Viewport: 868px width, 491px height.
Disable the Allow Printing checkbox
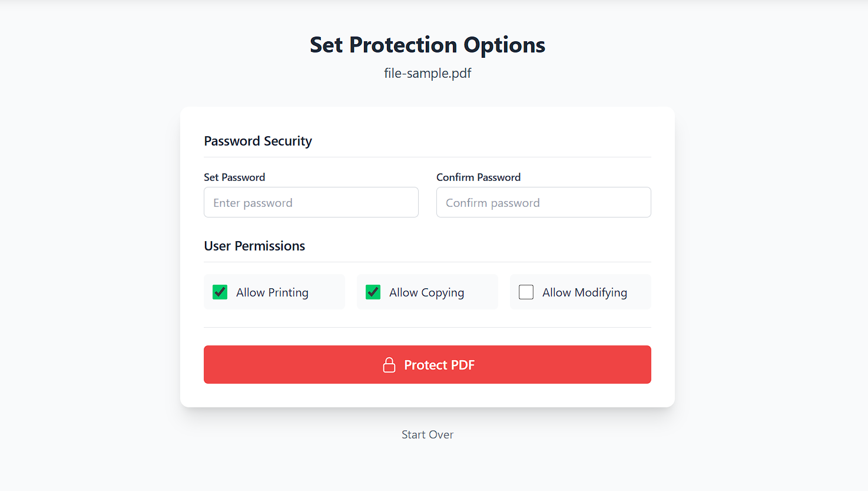tap(220, 292)
